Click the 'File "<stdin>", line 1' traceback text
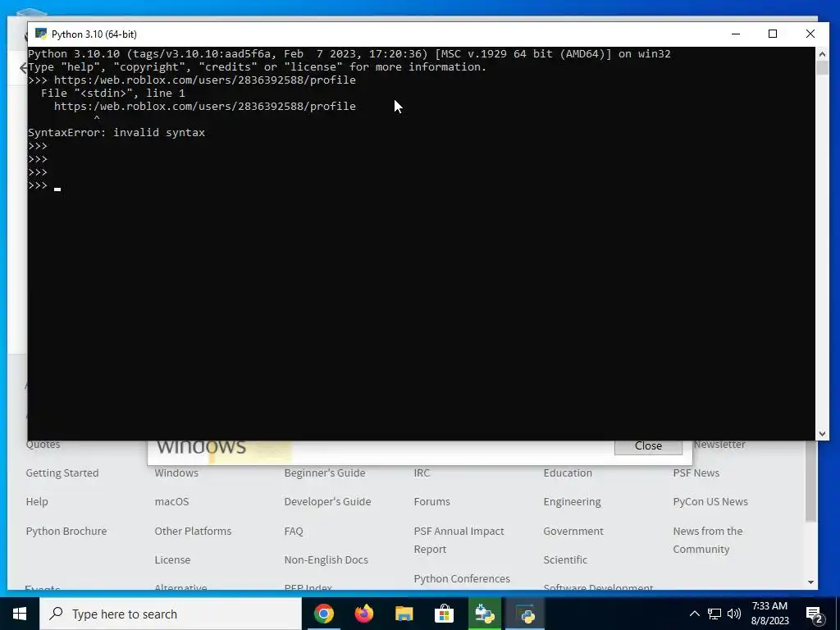This screenshot has width=840, height=630. [x=113, y=94]
